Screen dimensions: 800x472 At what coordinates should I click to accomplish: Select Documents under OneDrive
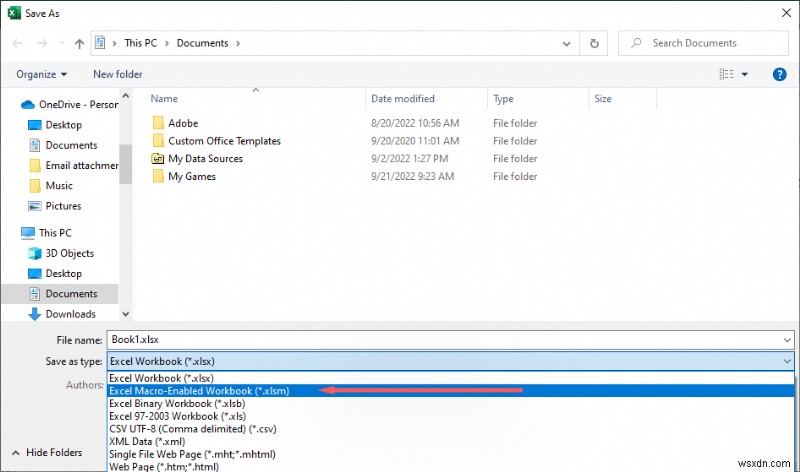[63, 145]
